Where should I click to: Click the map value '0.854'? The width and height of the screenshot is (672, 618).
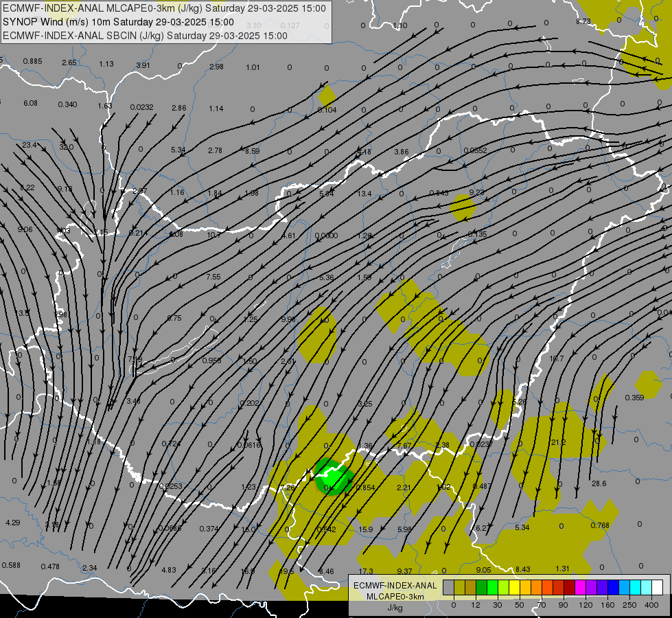click(366, 488)
